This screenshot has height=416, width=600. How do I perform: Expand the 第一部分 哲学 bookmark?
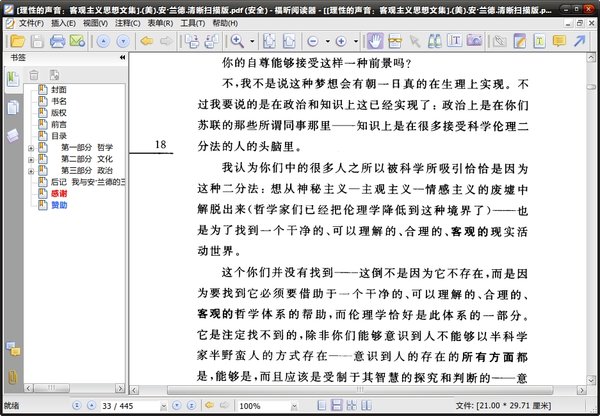click(x=31, y=148)
